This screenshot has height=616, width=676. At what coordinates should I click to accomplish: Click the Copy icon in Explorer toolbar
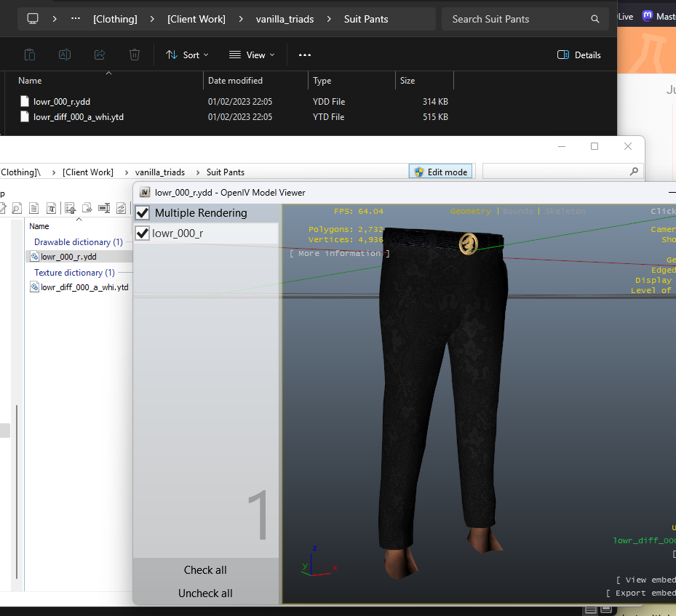click(30, 55)
